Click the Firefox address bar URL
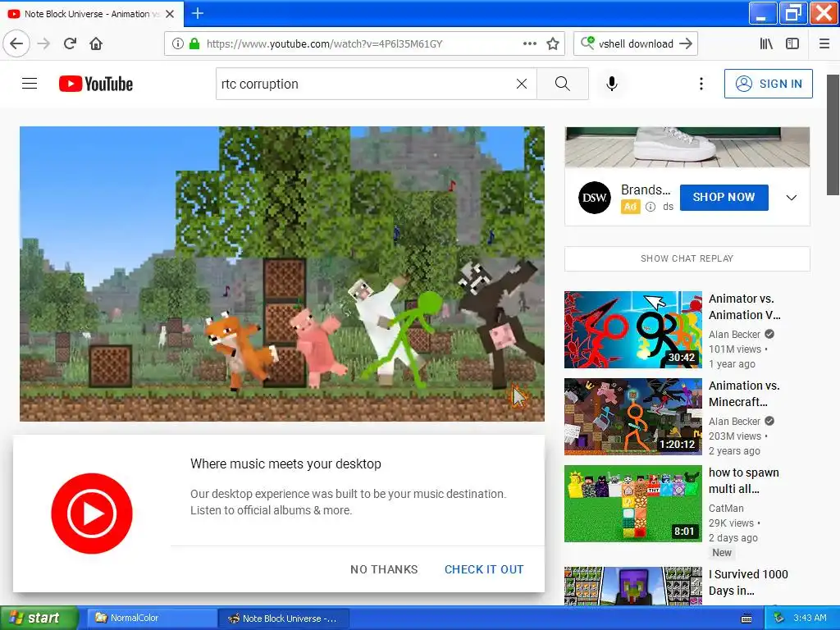 click(x=325, y=43)
